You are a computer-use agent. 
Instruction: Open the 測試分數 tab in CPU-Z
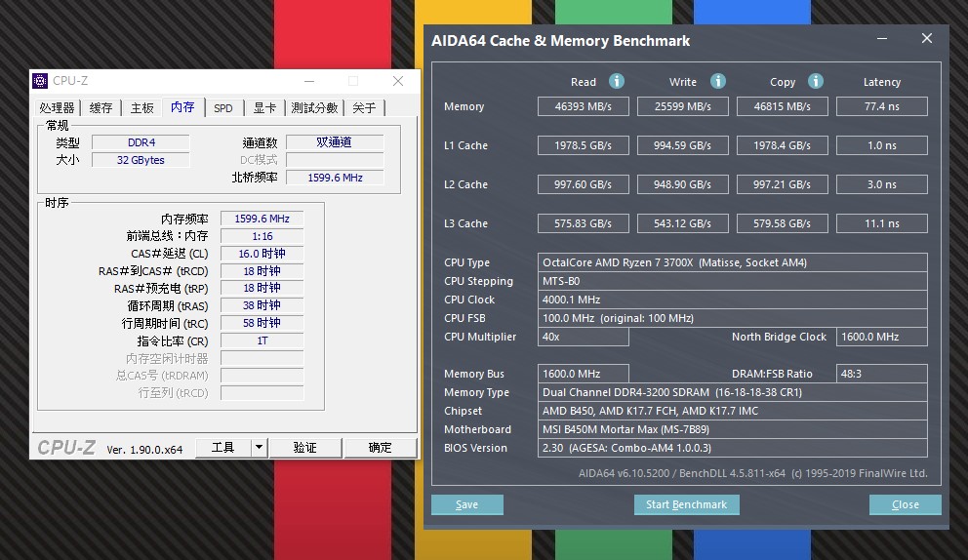315,108
